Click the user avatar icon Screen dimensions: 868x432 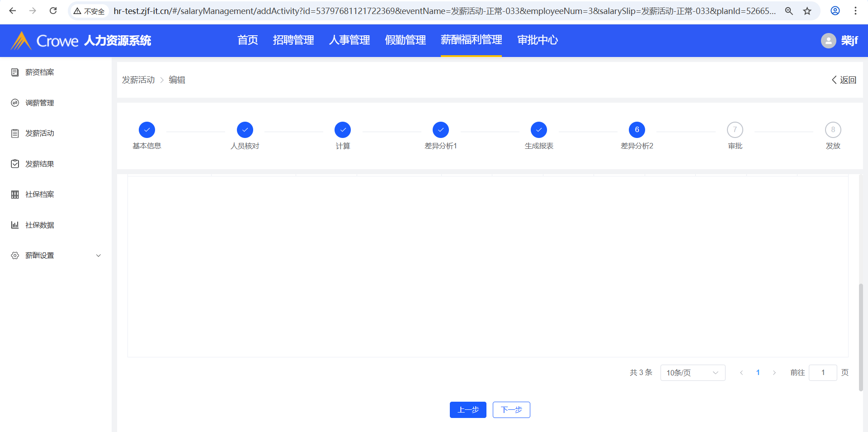coord(828,41)
